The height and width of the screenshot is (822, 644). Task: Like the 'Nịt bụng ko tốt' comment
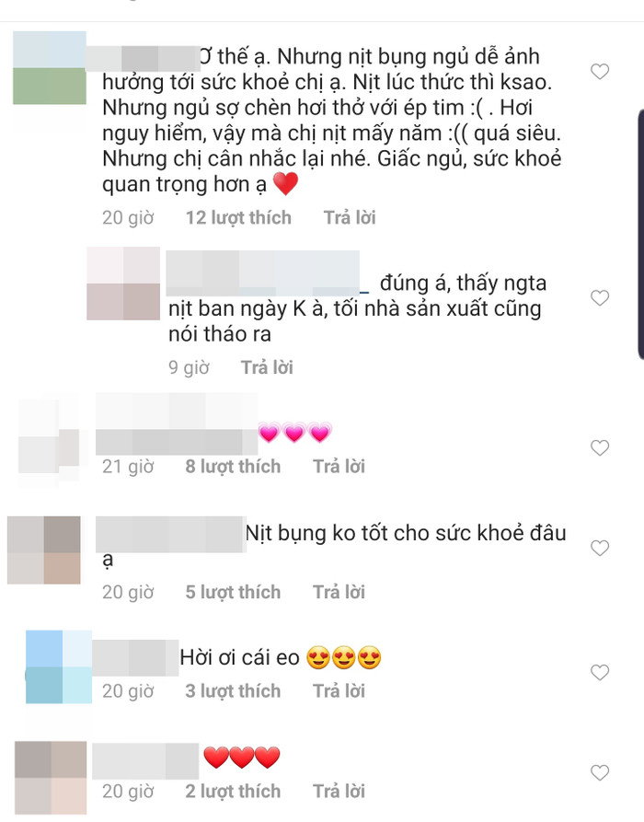click(x=600, y=548)
